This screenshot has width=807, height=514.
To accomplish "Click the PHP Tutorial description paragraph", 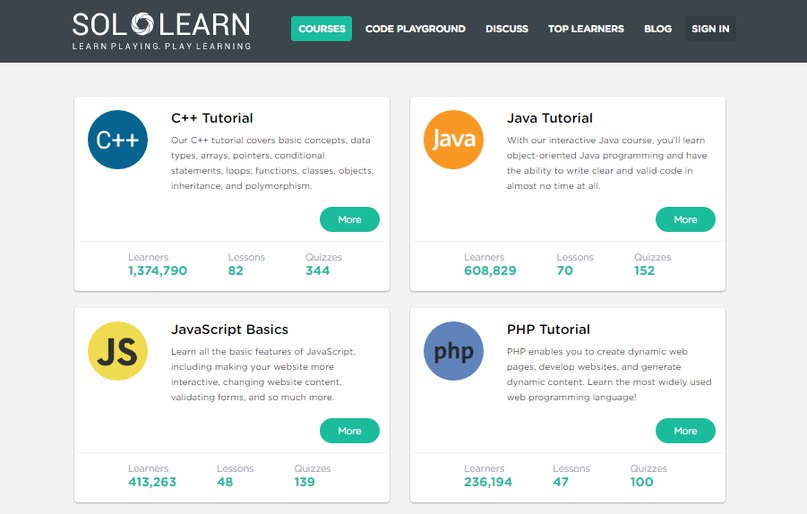I will (x=609, y=375).
